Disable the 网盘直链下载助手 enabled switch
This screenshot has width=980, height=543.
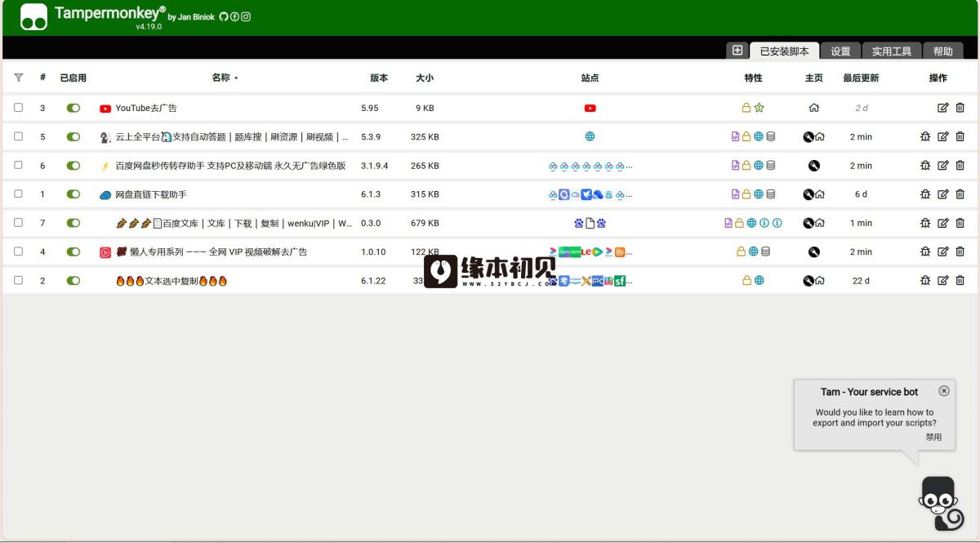tap(73, 194)
